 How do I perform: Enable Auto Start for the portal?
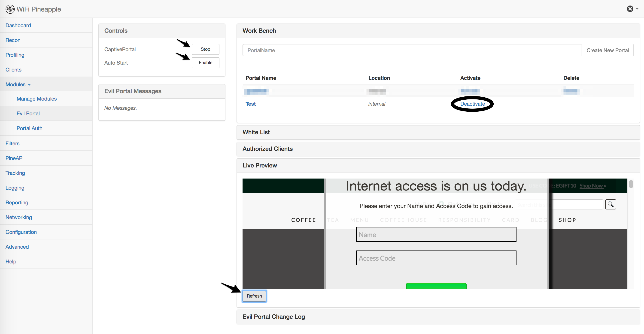pyautogui.click(x=205, y=63)
